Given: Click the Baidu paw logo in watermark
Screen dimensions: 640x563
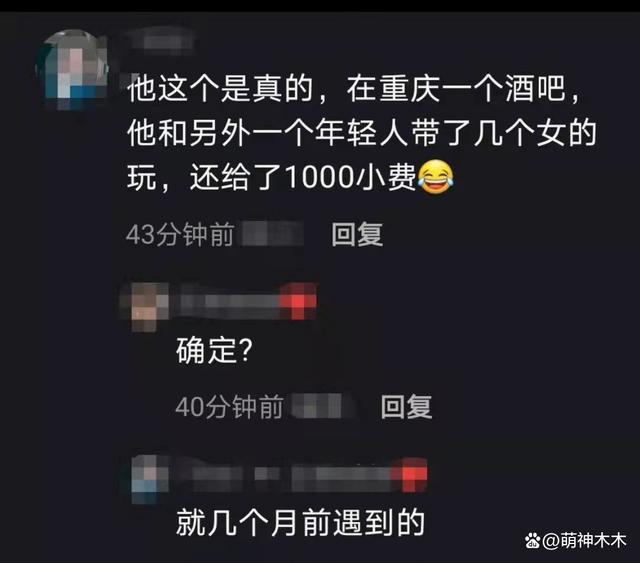Looking at the screenshot, I should coord(532,541).
